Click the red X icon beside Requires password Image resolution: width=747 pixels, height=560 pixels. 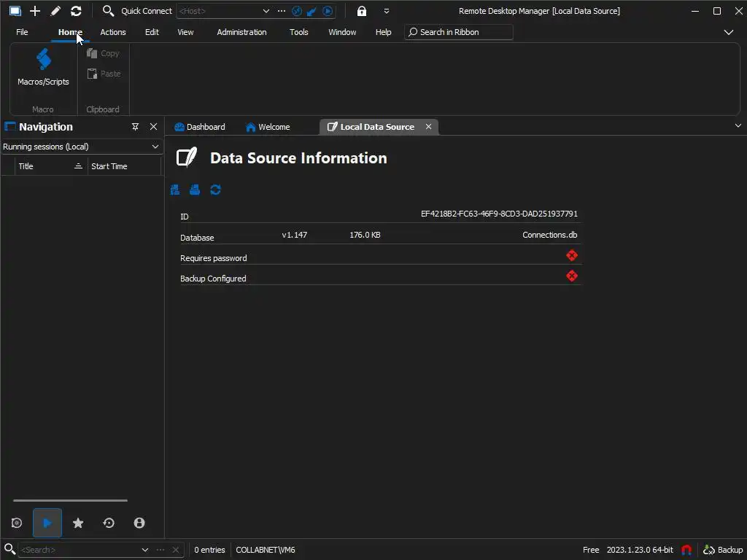tap(572, 256)
